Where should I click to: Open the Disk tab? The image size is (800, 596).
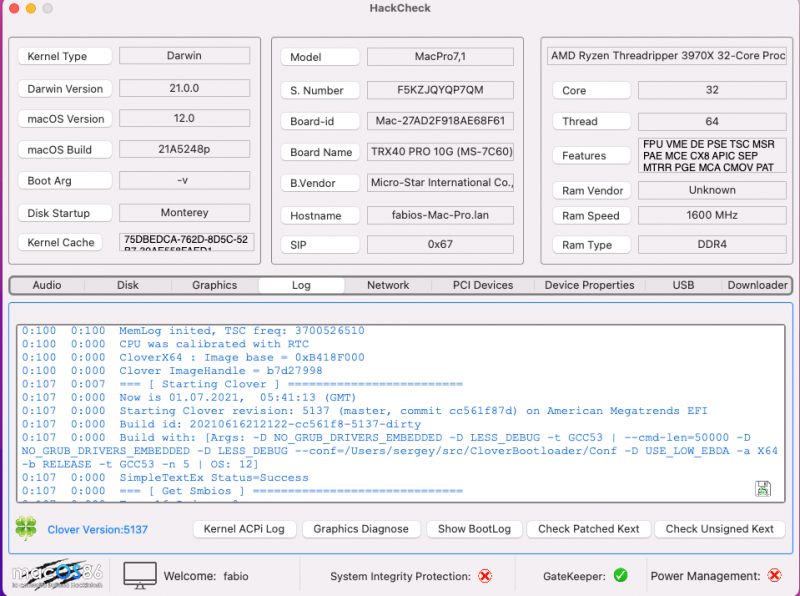[x=128, y=285]
